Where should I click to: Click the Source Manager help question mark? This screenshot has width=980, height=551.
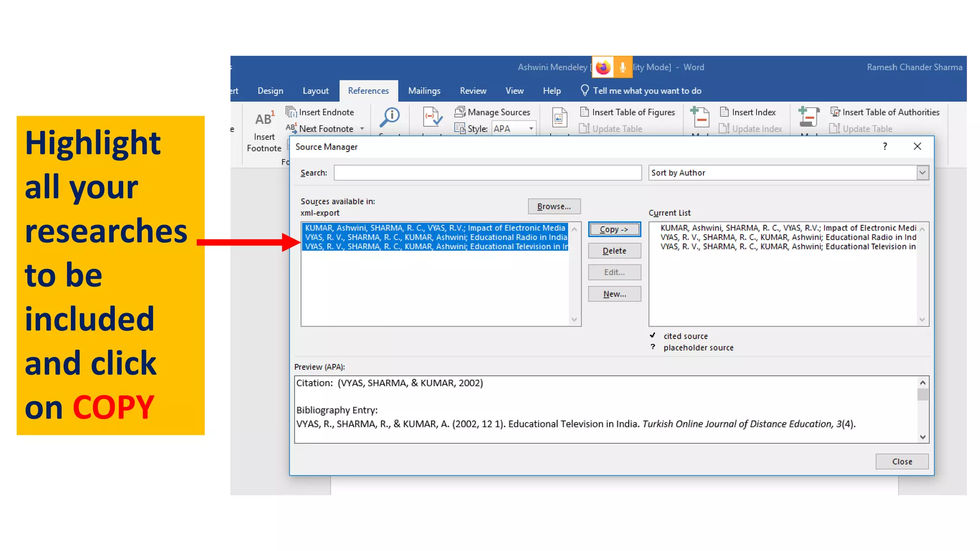tap(885, 146)
